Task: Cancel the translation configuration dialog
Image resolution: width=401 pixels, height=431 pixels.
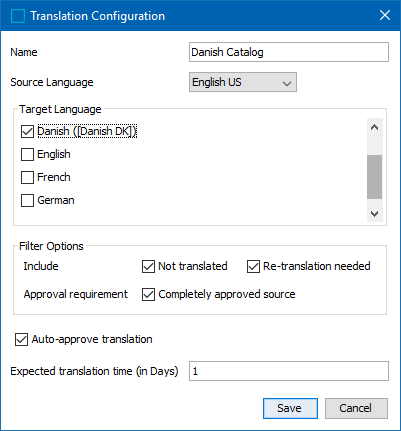Action: pyautogui.click(x=356, y=408)
